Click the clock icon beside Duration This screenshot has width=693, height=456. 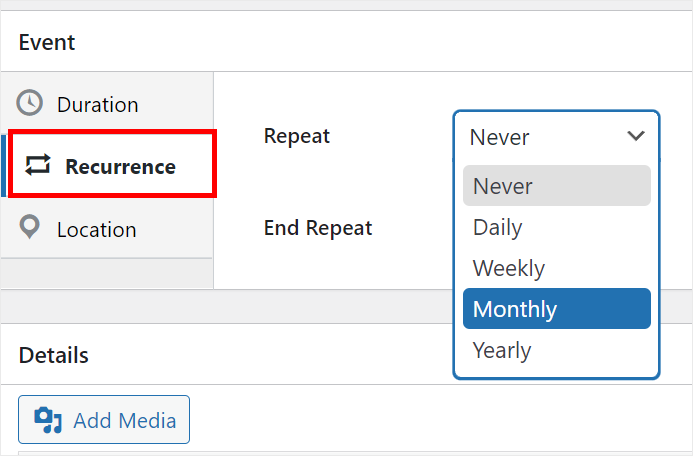point(31,103)
